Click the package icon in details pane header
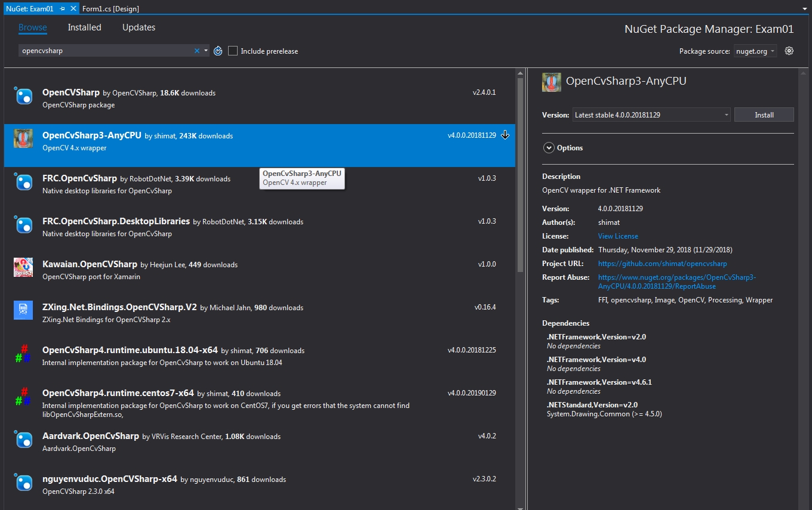812x510 pixels. point(551,82)
